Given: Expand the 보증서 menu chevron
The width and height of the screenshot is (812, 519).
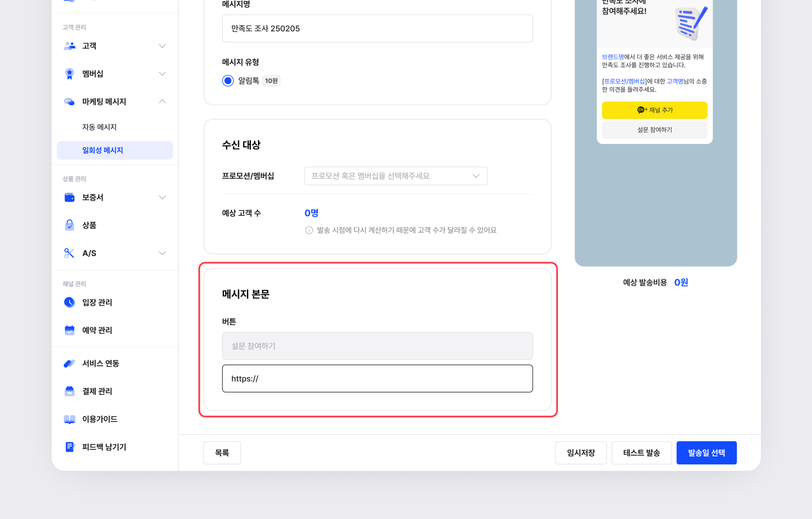Looking at the screenshot, I should click(162, 197).
